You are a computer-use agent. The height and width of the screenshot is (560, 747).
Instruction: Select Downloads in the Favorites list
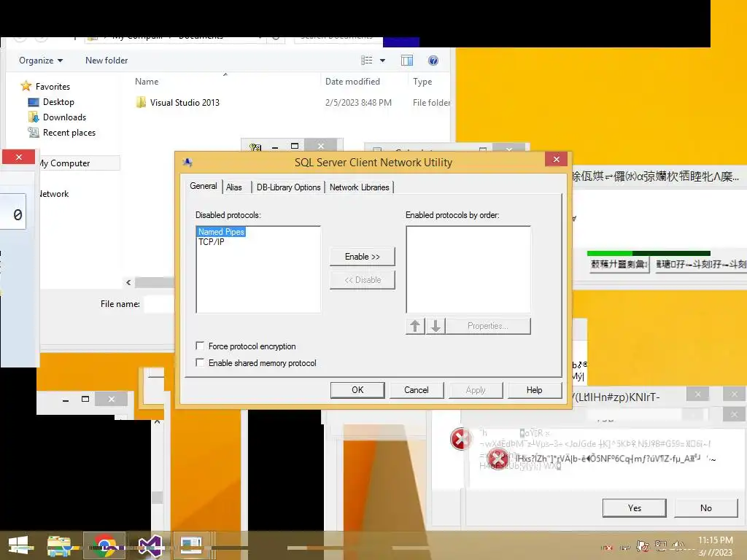64,117
